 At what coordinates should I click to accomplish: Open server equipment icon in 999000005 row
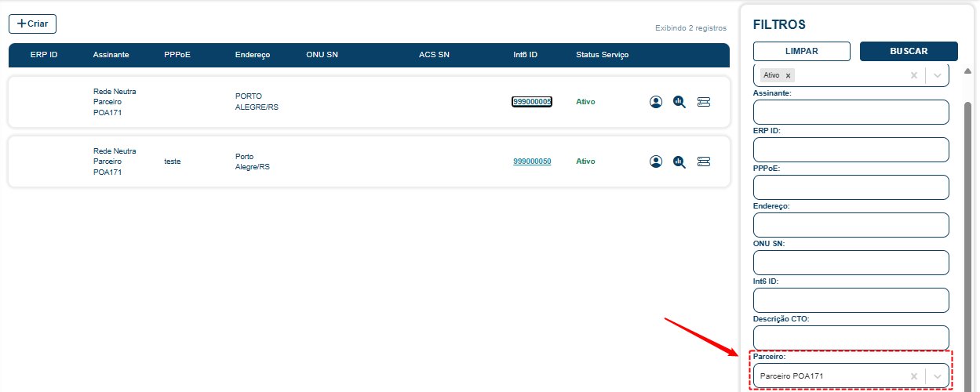pos(704,102)
